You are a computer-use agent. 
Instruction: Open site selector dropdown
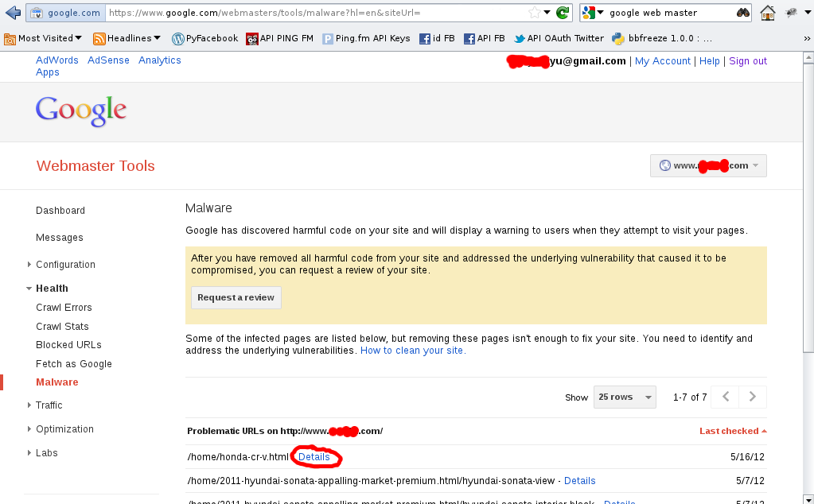(x=708, y=166)
